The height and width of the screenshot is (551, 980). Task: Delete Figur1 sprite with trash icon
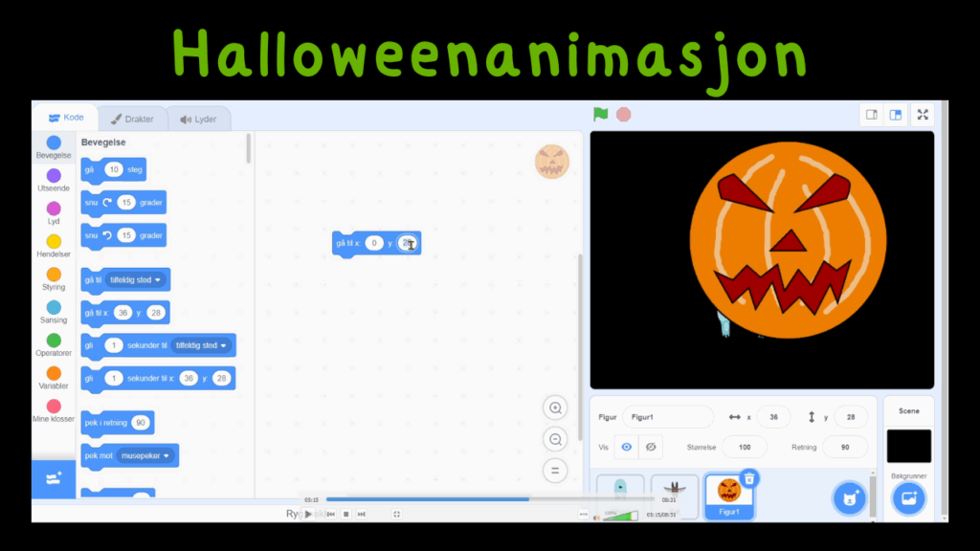point(749,479)
